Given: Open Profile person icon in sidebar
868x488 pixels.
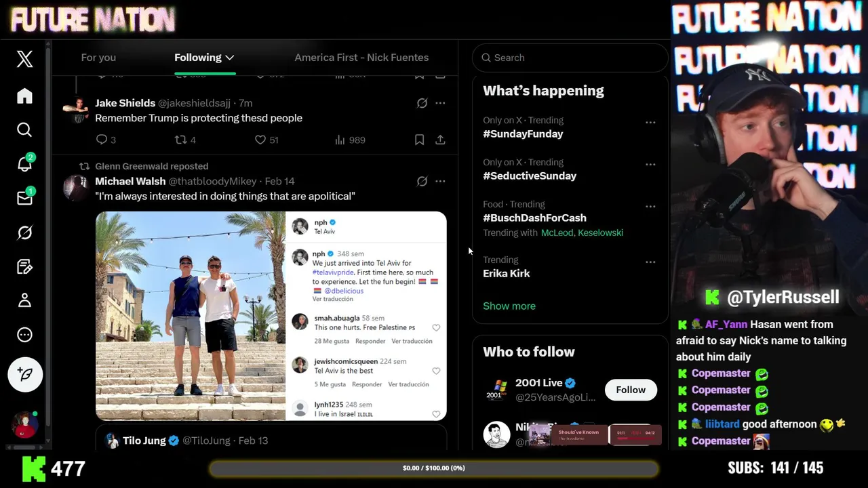Looking at the screenshot, I should tap(24, 300).
